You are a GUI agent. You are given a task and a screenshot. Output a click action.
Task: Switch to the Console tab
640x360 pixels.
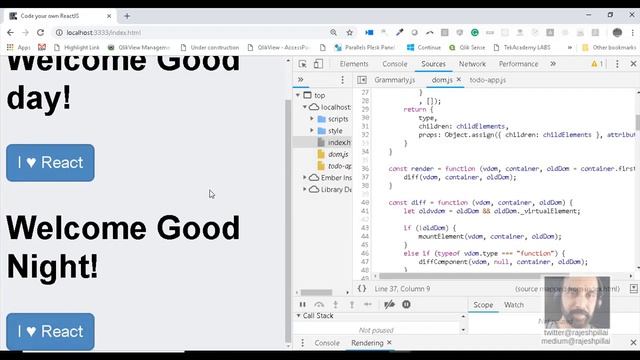(x=395, y=64)
